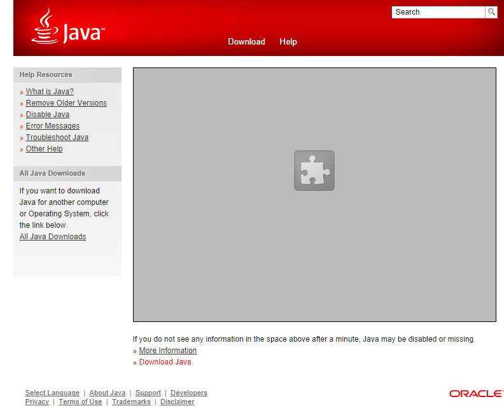
Task: Click the 'Java may be disabled or missing' text
Action: [419, 339]
